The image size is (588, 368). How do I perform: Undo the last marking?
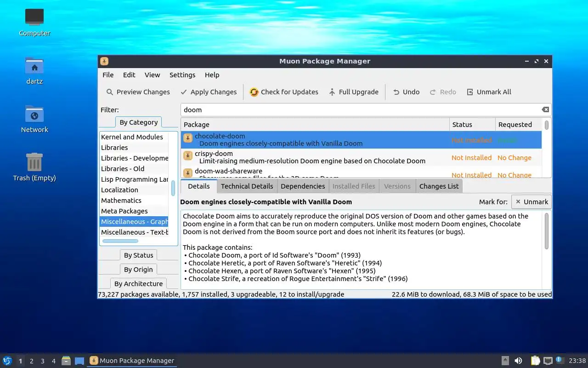[406, 92]
